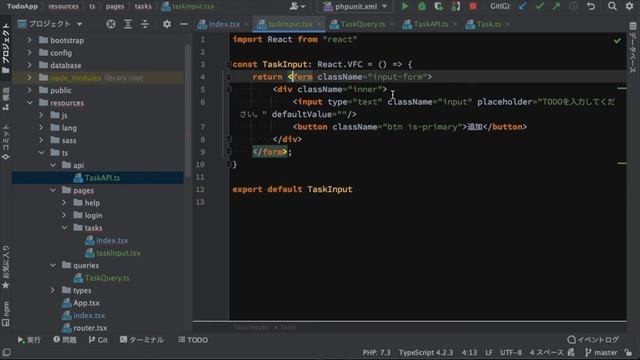Open the TODO tool window
This screenshot has height=360, width=640.
click(193, 340)
